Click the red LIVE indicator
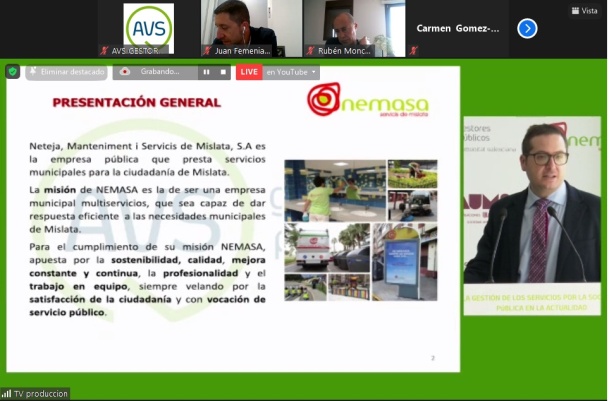 point(249,72)
